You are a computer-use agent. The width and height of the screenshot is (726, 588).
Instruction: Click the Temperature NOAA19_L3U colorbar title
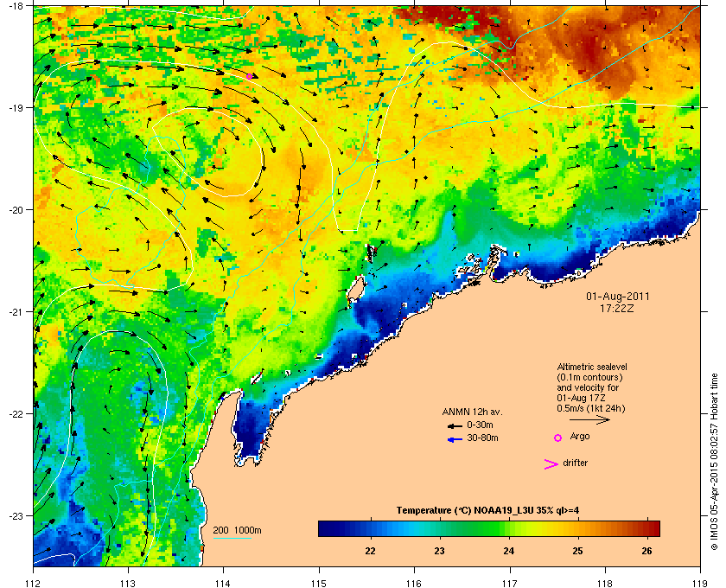pos(487,511)
